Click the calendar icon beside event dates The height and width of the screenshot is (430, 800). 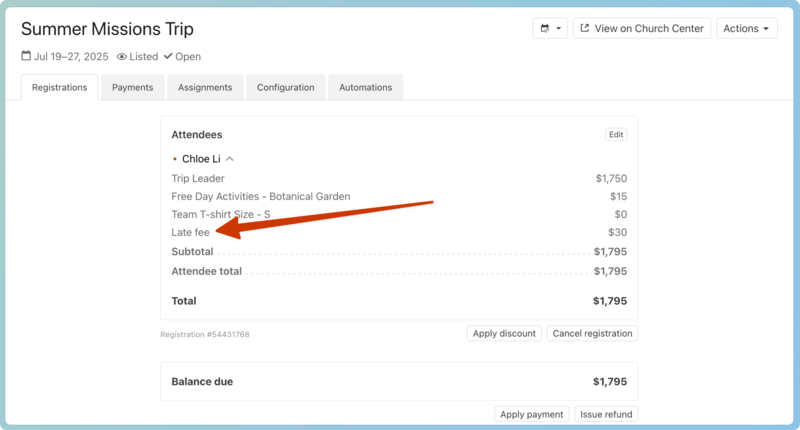(x=26, y=57)
